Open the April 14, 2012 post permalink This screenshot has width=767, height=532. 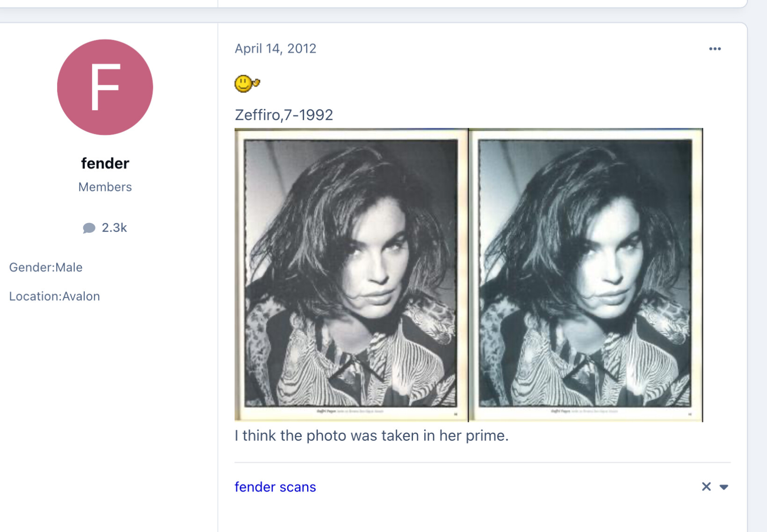275,49
